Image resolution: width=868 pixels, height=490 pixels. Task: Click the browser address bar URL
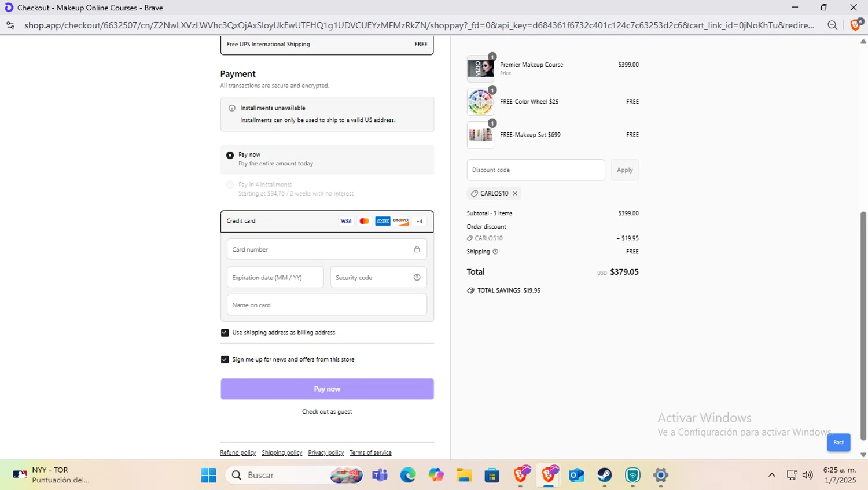419,25
